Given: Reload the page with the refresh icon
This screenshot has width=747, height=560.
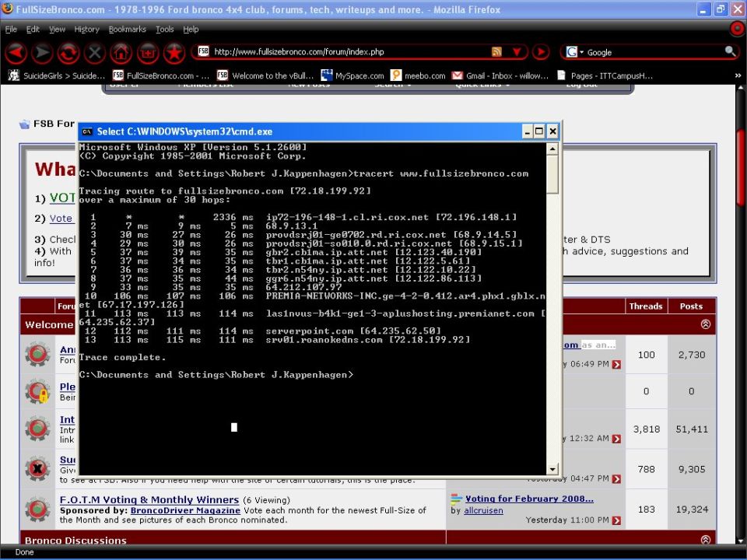Looking at the screenshot, I should click(68, 52).
